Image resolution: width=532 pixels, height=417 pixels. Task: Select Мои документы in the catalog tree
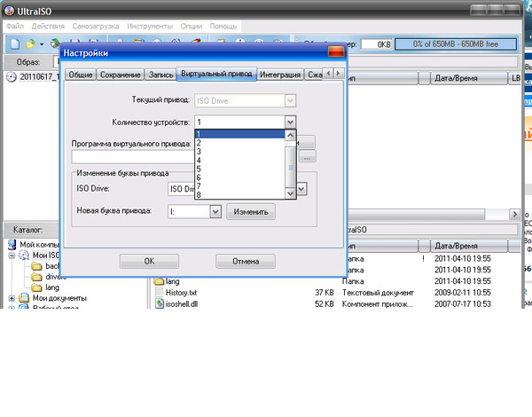click(x=59, y=298)
